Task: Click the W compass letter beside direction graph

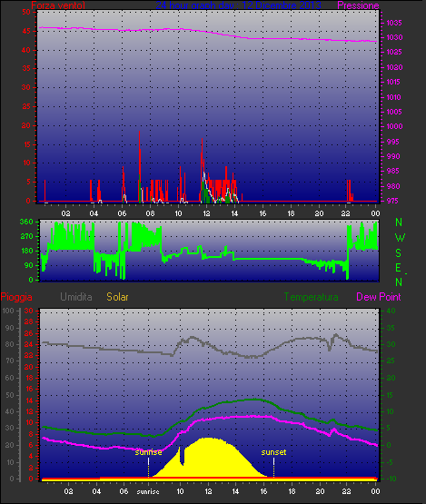Action: tap(400, 238)
